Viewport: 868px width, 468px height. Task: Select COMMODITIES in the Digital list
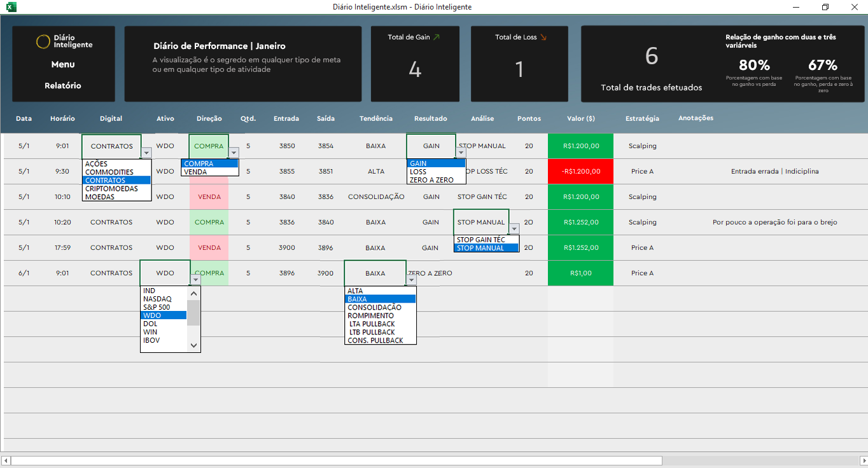point(116,172)
